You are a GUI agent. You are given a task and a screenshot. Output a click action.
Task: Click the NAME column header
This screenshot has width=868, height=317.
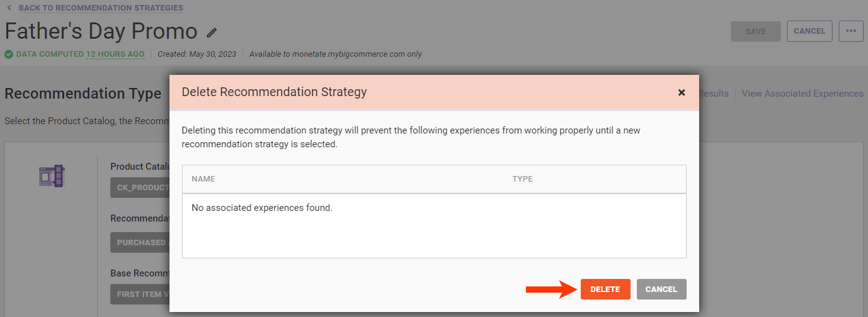[203, 179]
